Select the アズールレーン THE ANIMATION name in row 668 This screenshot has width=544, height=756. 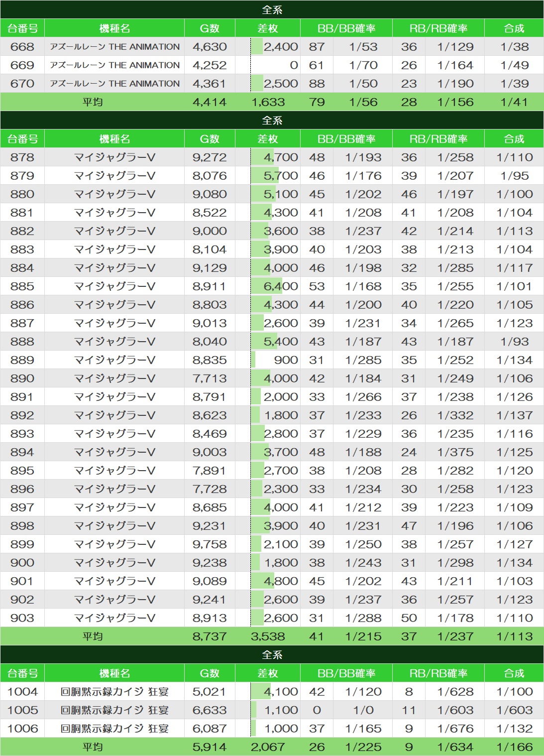pos(114,47)
